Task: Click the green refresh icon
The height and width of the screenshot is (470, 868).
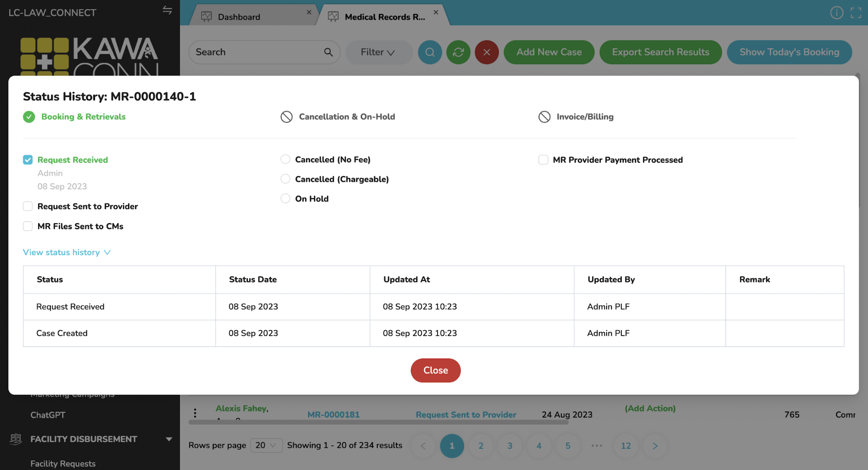Action: click(458, 52)
